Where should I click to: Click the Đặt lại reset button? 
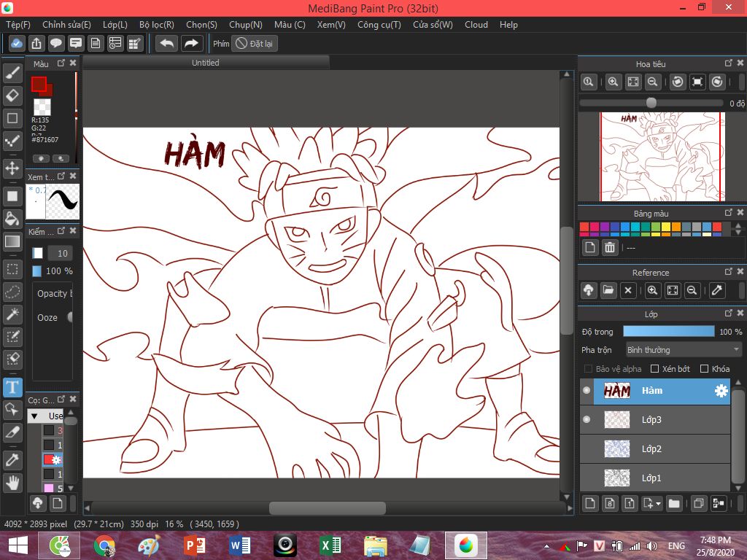click(255, 44)
